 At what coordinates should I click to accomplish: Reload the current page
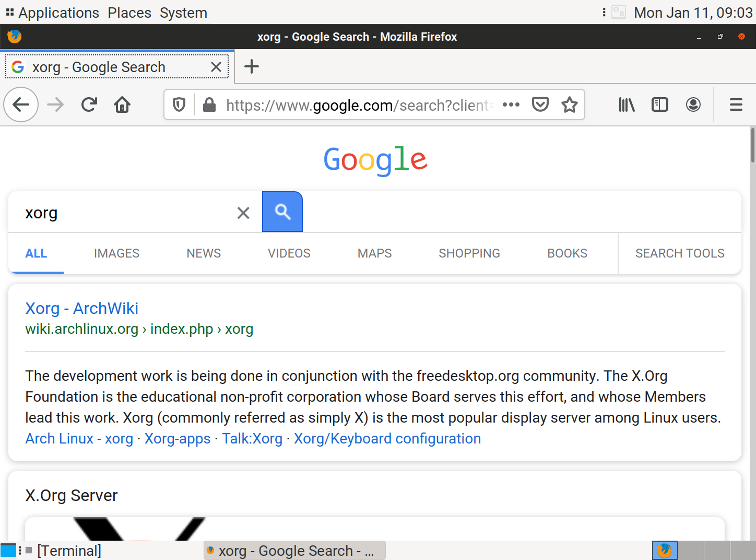[x=89, y=105]
